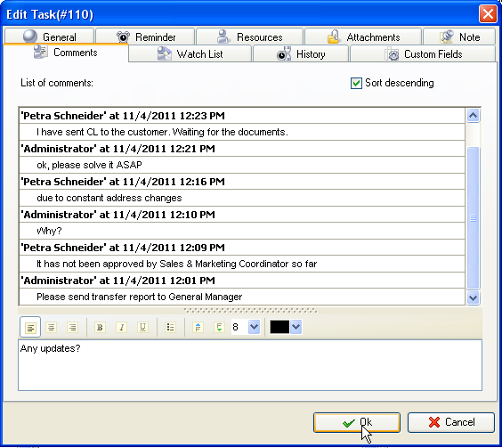Increase font size with blue arrow icon
502x448 pixels.
[198, 327]
